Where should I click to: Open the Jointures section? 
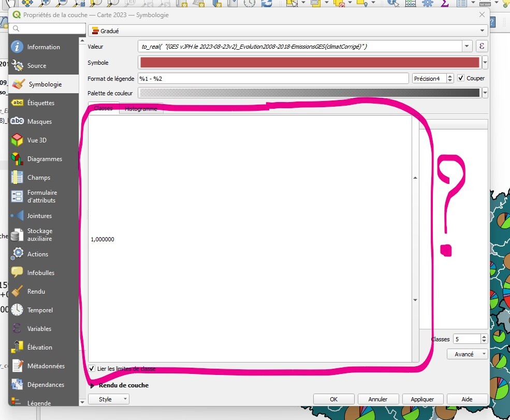39,216
